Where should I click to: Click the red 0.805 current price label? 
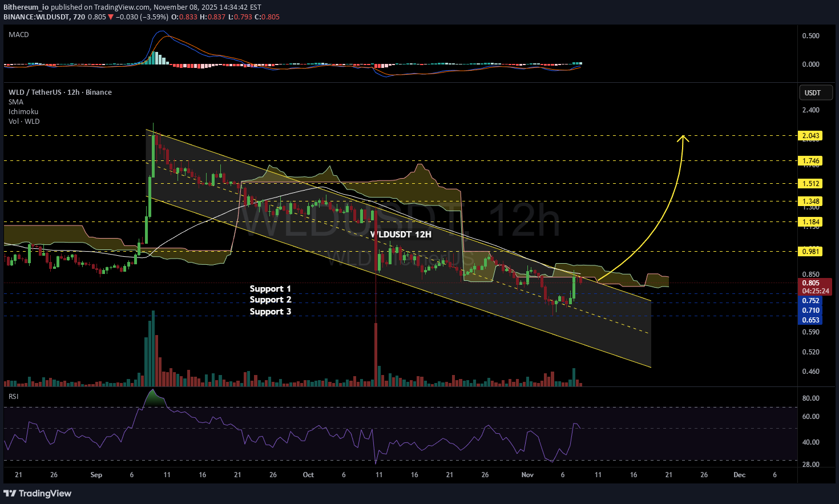tap(810, 283)
